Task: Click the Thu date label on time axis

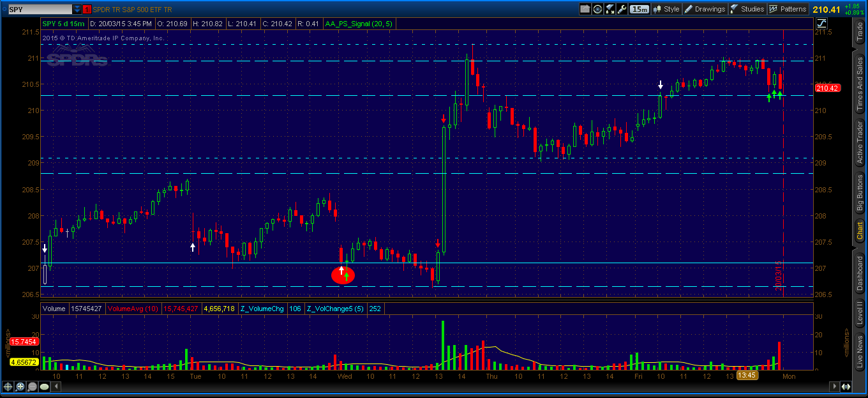Action: [491, 376]
